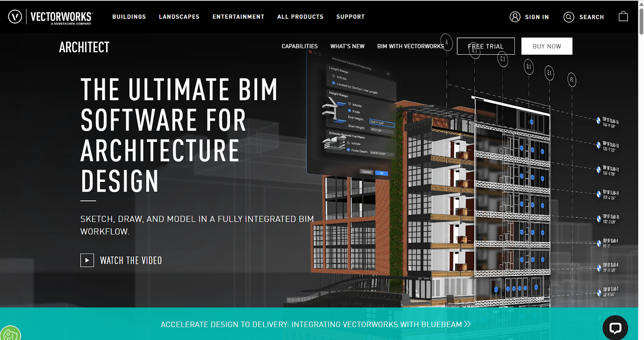Screen dimensions: 644x340
Task: Go to the What's New section tab
Action: coord(347,46)
